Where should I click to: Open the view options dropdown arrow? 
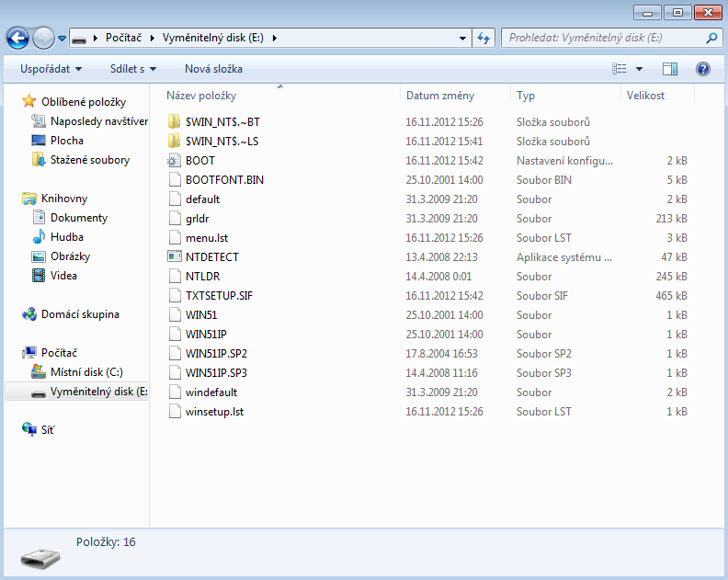tap(640, 69)
